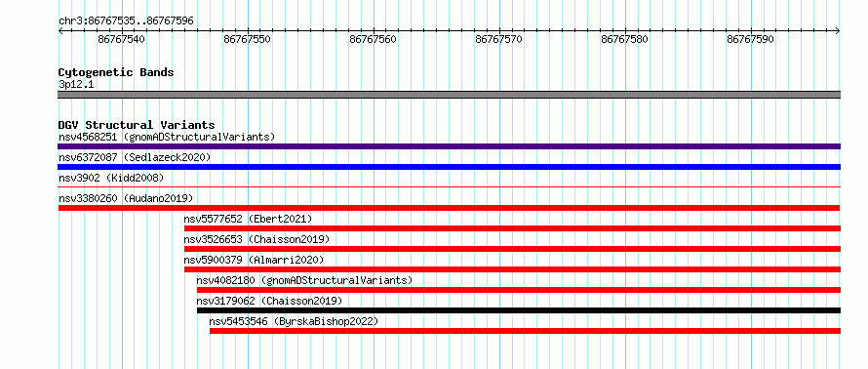Click the 3p12.1 band label

click(76, 84)
